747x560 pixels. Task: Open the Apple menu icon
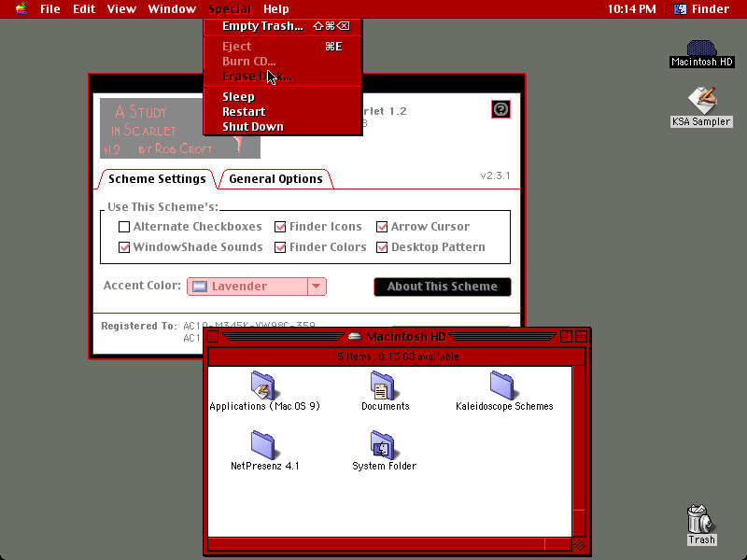point(21,8)
